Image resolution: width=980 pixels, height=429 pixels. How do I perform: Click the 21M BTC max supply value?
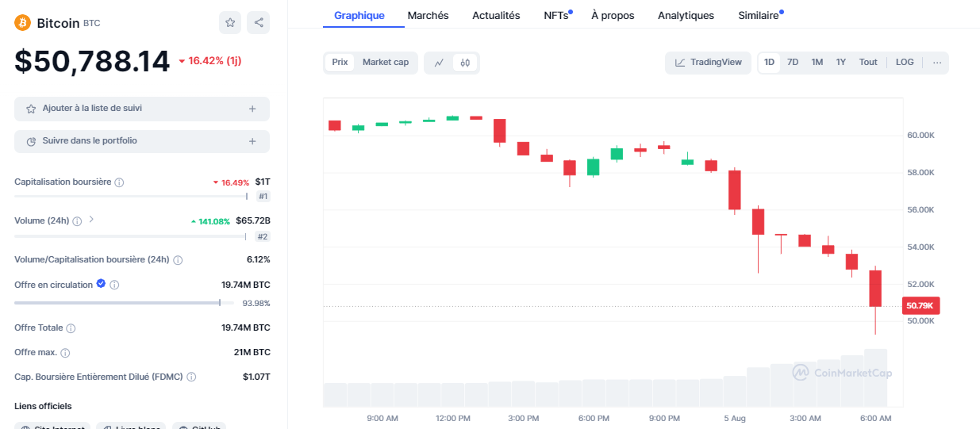(252, 352)
